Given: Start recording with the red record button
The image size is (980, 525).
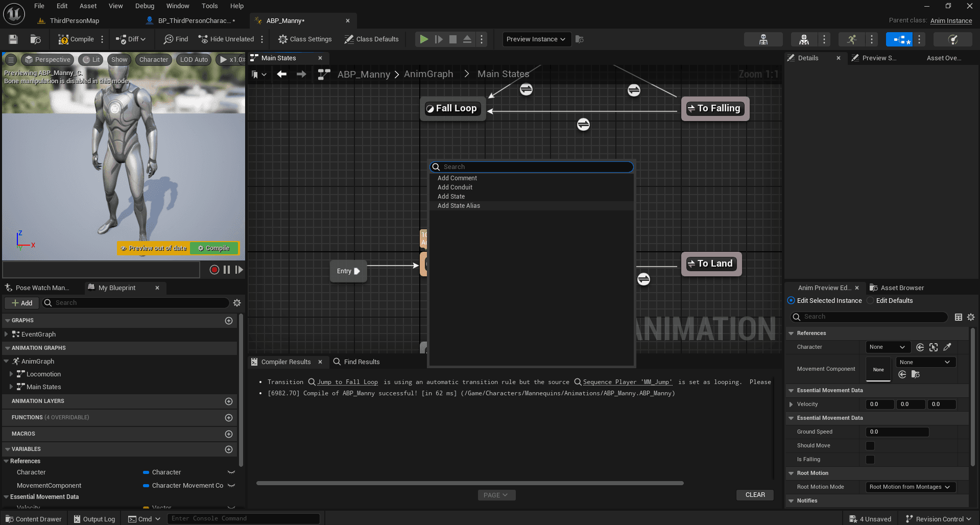Looking at the screenshot, I should click(x=214, y=270).
